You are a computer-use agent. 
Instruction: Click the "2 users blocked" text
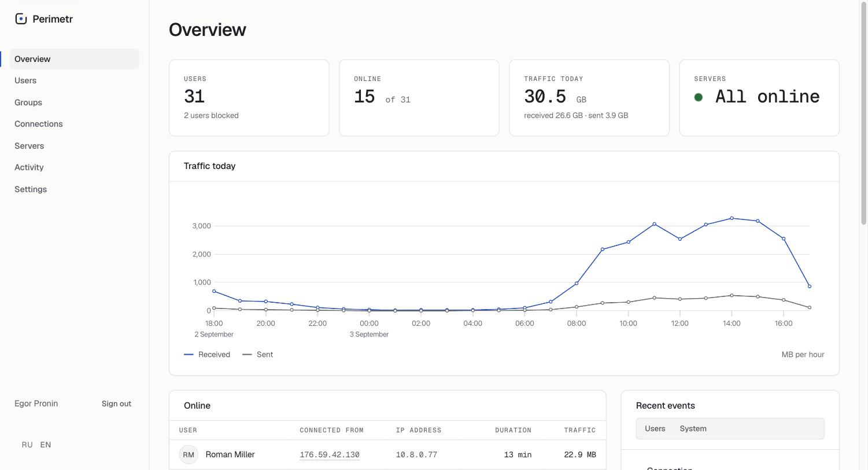(211, 115)
